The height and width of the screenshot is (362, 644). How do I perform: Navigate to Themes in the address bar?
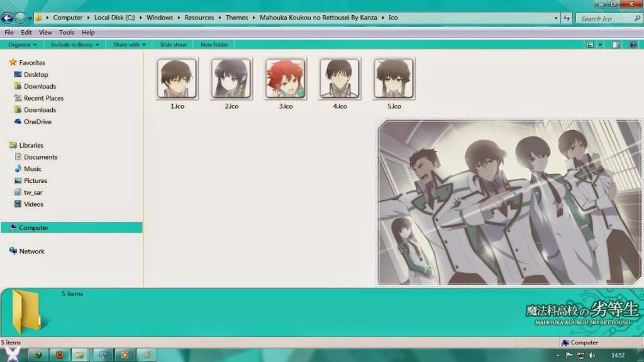(x=236, y=18)
